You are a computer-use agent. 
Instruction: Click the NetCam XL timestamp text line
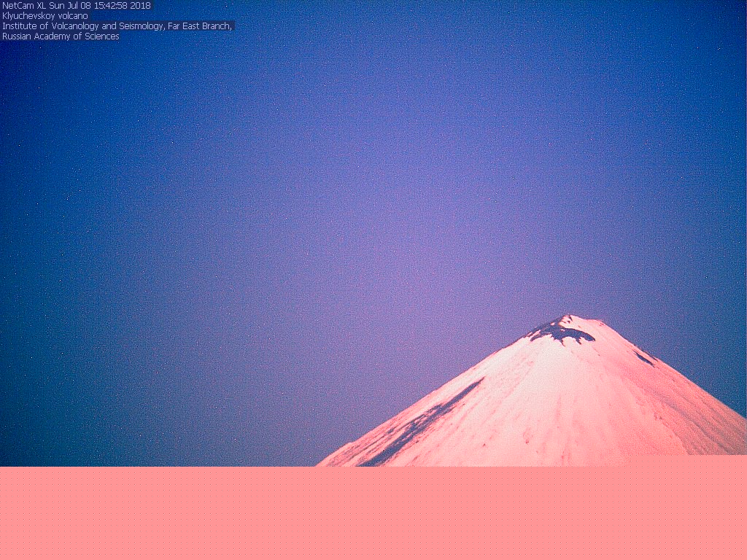(x=77, y=6)
